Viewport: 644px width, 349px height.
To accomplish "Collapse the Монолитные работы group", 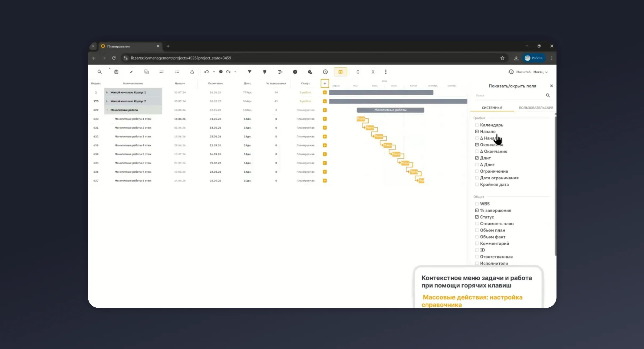I will [107, 110].
